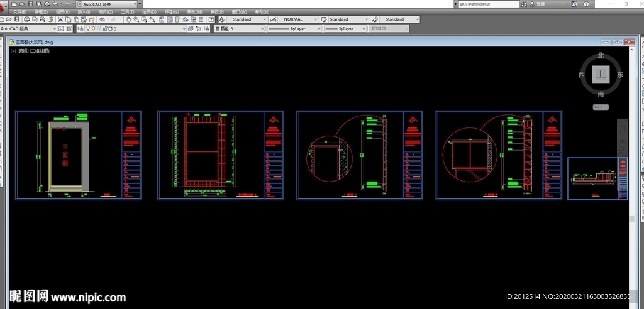The width and height of the screenshot is (644, 309).
Task: Click Paste clipboard icon
Action: coord(76,19)
